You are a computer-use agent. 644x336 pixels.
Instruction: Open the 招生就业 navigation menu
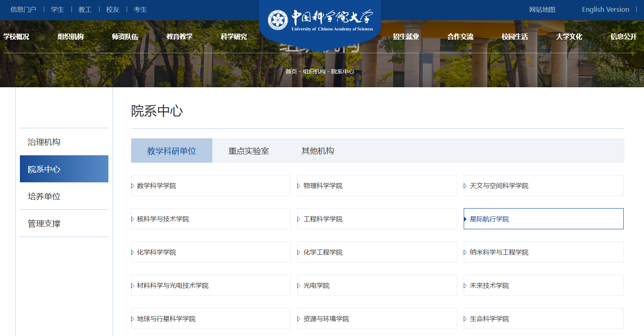[406, 37]
